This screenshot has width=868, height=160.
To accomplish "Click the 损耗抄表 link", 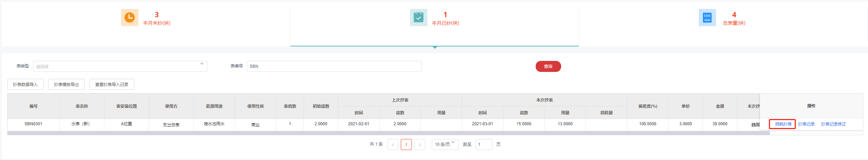I will [783, 124].
